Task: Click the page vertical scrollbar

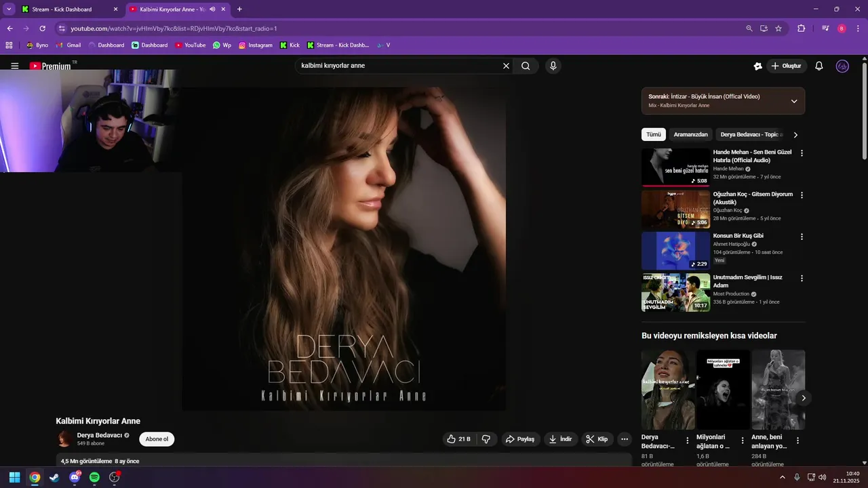Action: click(864, 112)
